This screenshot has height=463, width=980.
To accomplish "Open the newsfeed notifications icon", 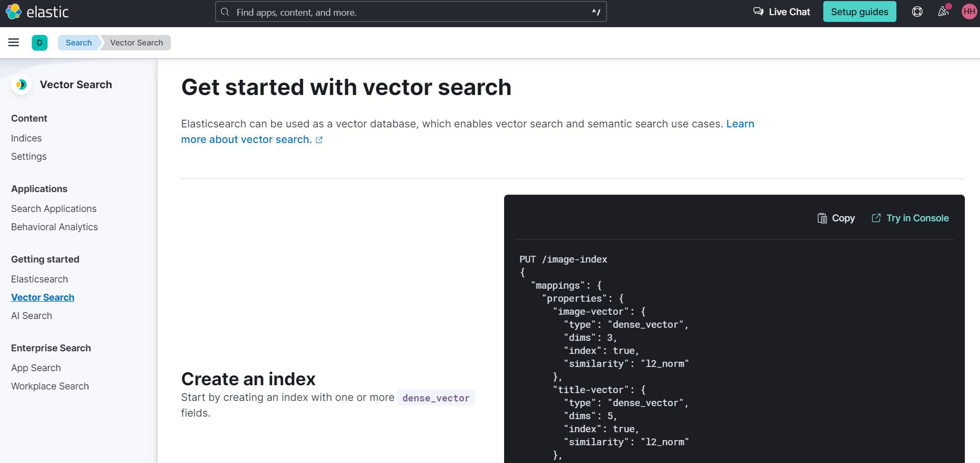I will (x=943, y=11).
